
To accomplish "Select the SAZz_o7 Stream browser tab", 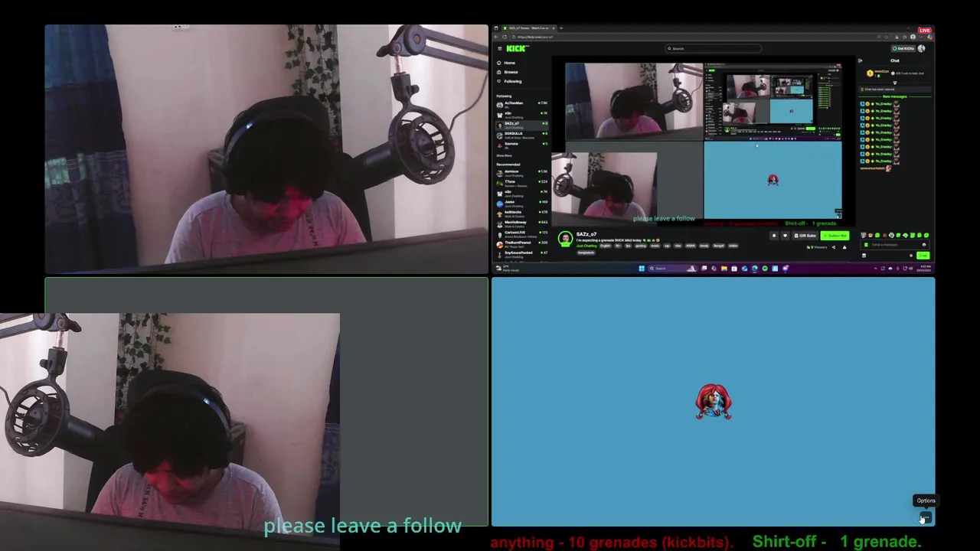I will [528, 28].
